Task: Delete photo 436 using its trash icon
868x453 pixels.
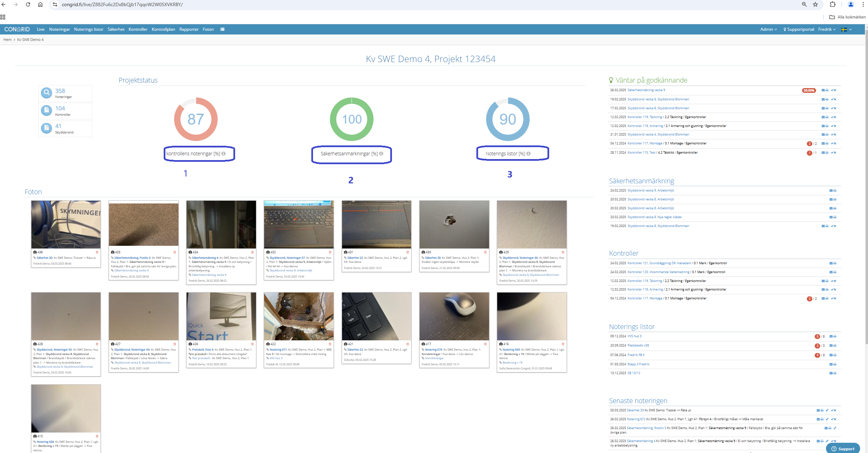Action: (97, 252)
